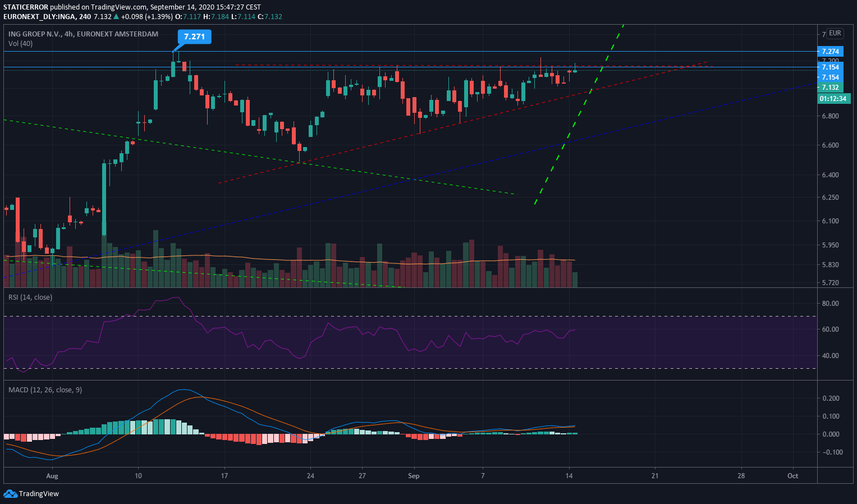Click the 7.274 blue price axis label

pyautogui.click(x=830, y=51)
